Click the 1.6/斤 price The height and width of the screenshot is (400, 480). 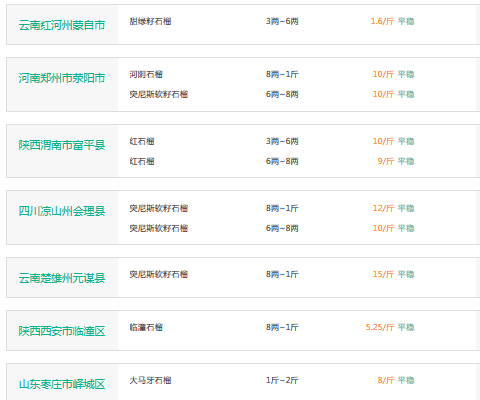pos(382,21)
